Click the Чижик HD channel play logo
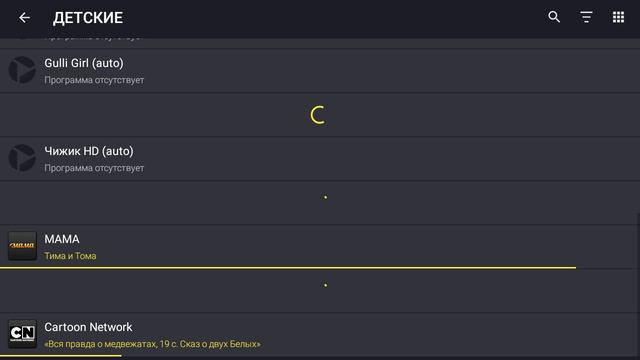The image size is (640, 360). [22, 158]
